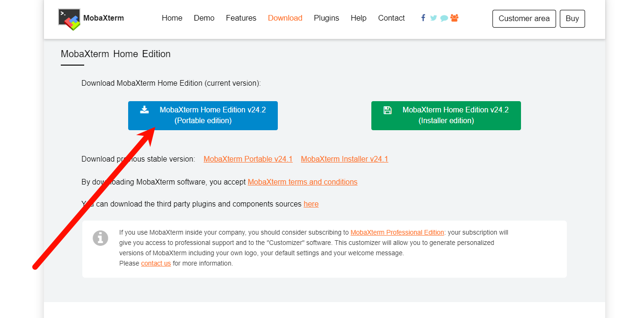The width and height of the screenshot is (644, 318).
Task: Open the Plugins page
Action: click(326, 18)
